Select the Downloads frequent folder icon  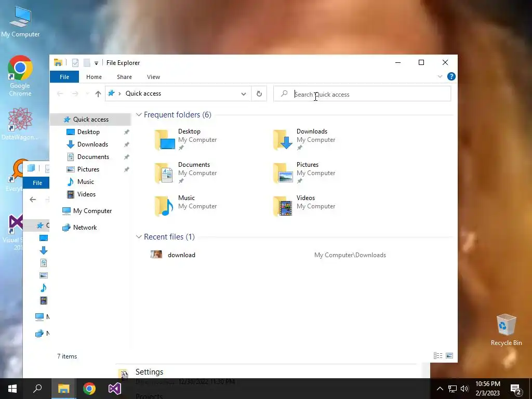pyautogui.click(x=283, y=140)
